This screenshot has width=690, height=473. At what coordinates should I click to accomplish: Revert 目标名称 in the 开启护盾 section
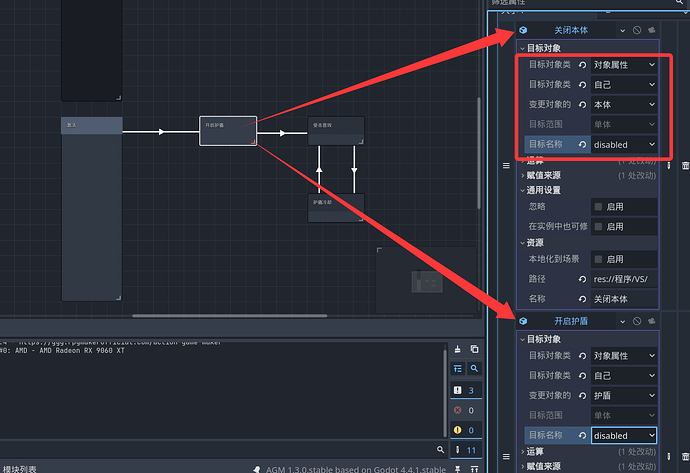[x=582, y=436]
